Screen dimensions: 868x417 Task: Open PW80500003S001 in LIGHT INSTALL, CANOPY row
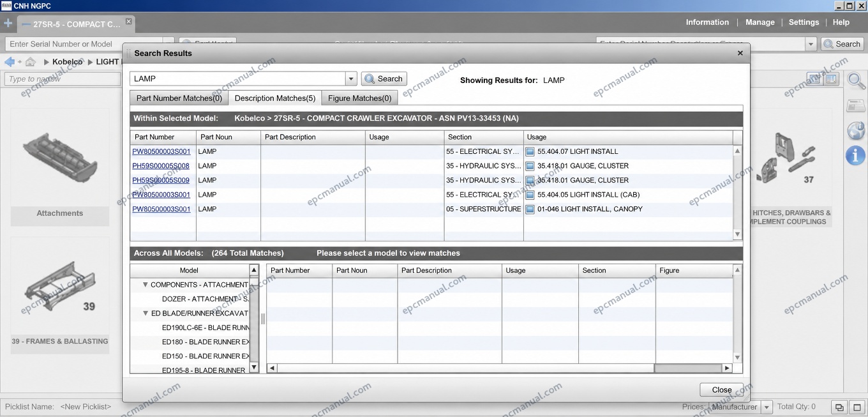(161, 209)
